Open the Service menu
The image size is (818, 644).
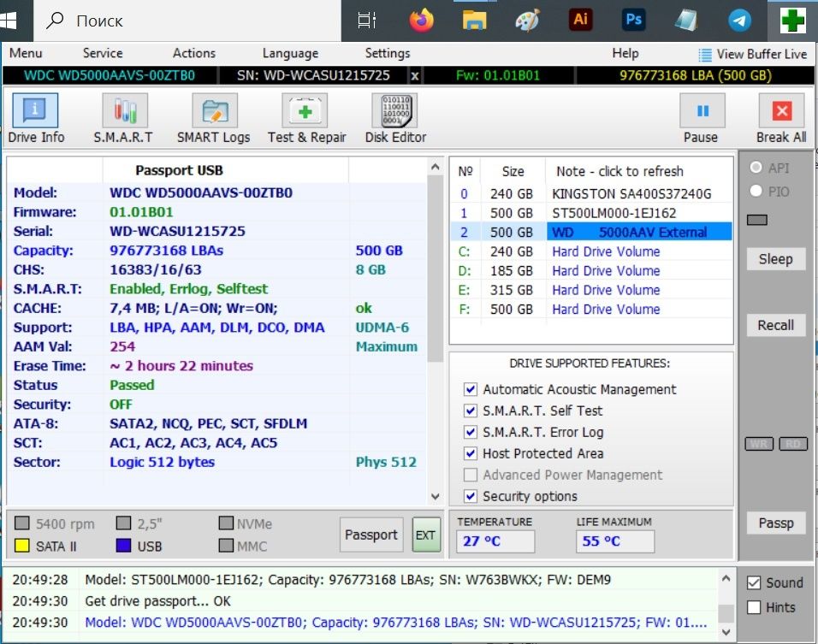103,53
